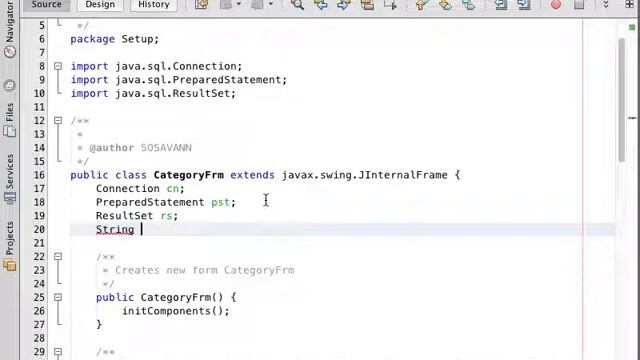Click the vertical scrollbar thumb
Image resolution: width=640 pixels, height=360 pixels.
[622, 100]
